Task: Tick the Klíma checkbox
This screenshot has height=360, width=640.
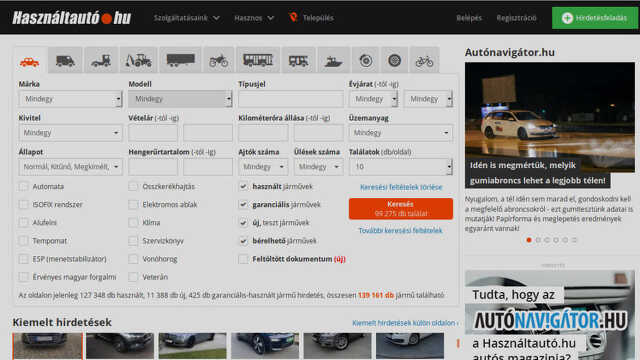Action: click(133, 222)
